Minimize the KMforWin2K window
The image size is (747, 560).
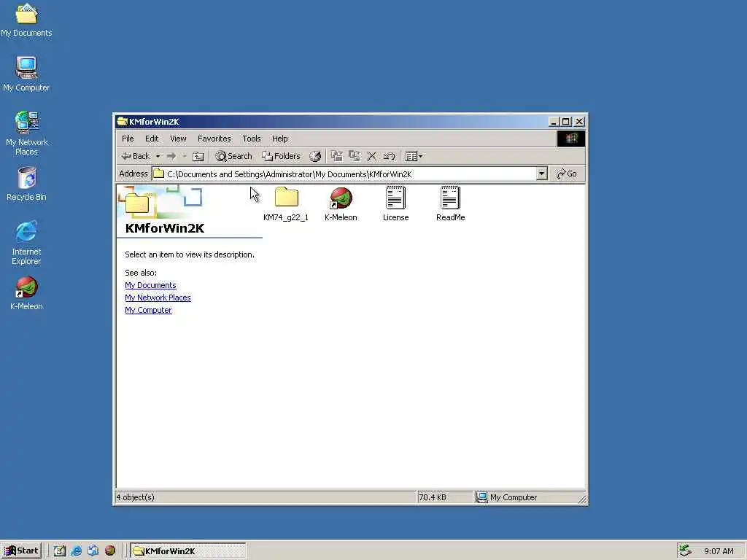[554, 122]
